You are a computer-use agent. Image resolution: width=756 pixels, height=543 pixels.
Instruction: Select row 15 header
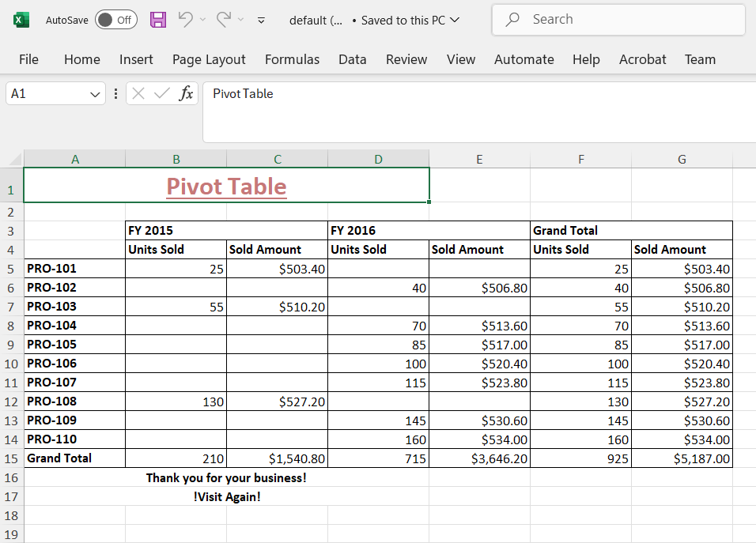pyautogui.click(x=11, y=458)
